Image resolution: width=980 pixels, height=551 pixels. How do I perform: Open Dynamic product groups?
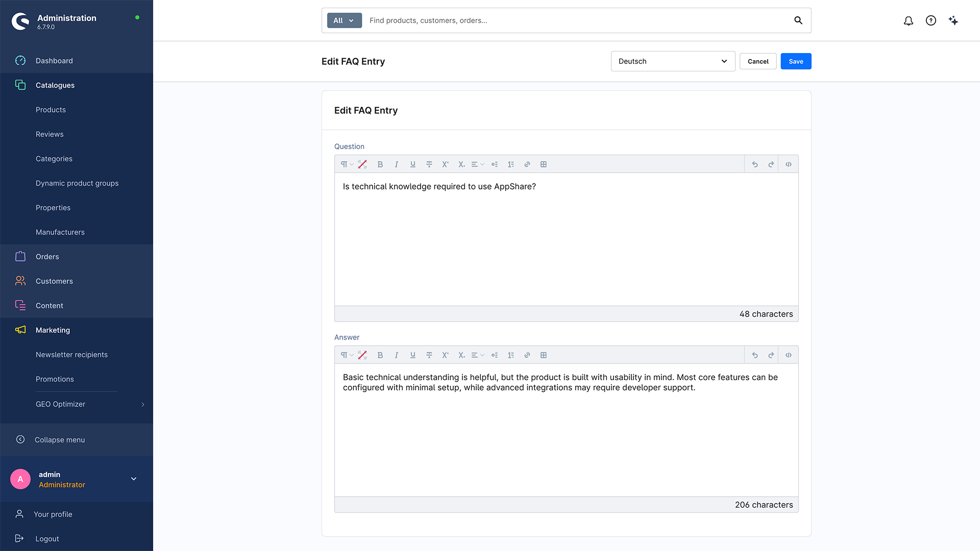[x=77, y=183]
